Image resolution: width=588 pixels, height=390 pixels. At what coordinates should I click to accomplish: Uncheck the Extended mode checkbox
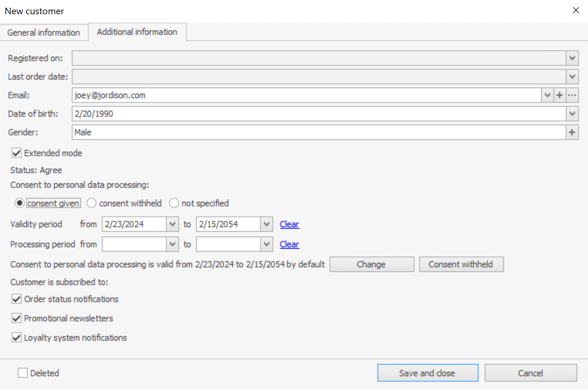pyautogui.click(x=17, y=153)
